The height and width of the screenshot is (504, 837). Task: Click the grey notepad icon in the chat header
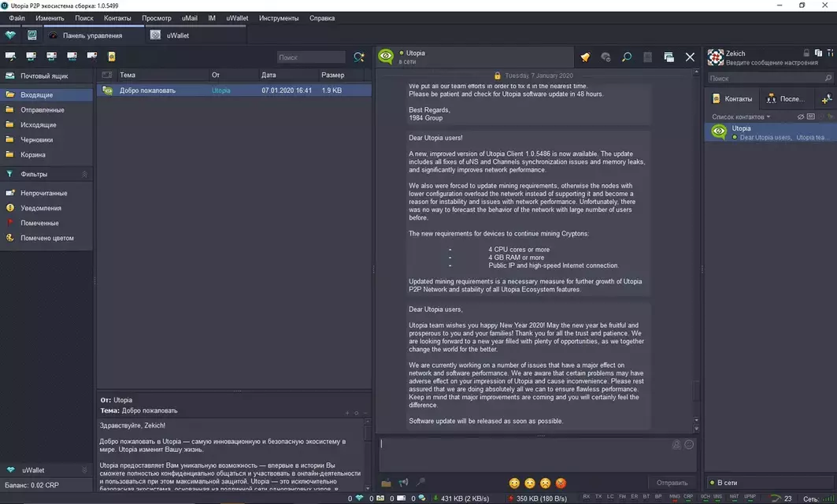tap(647, 57)
